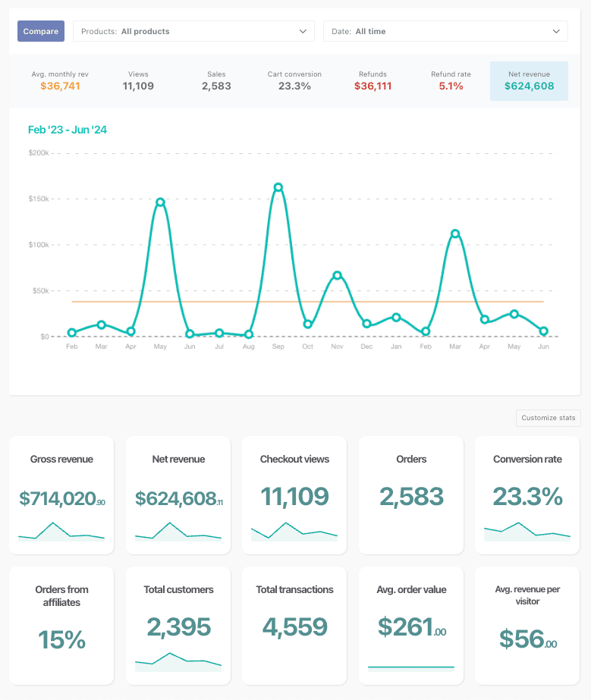
Task: Click the Avg. order value card
Action: [411, 626]
